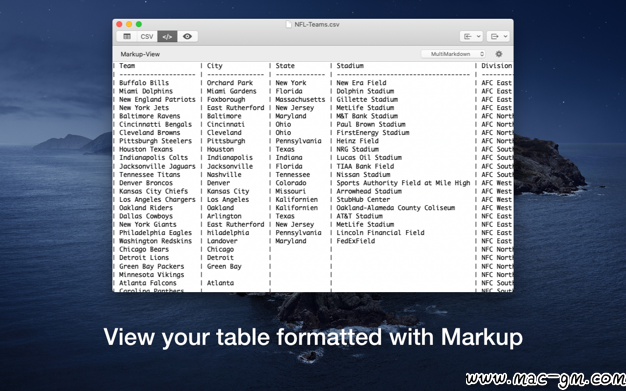The height and width of the screenshot is (391, 626).
Task: Click the Stadium column header
Action: (x=350, y=65)
